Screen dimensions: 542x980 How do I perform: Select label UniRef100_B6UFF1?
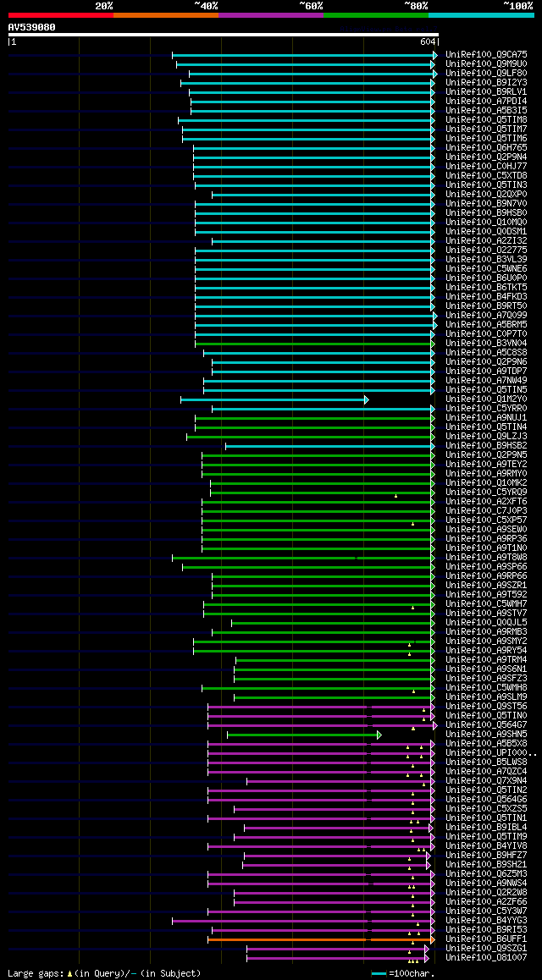486,939
